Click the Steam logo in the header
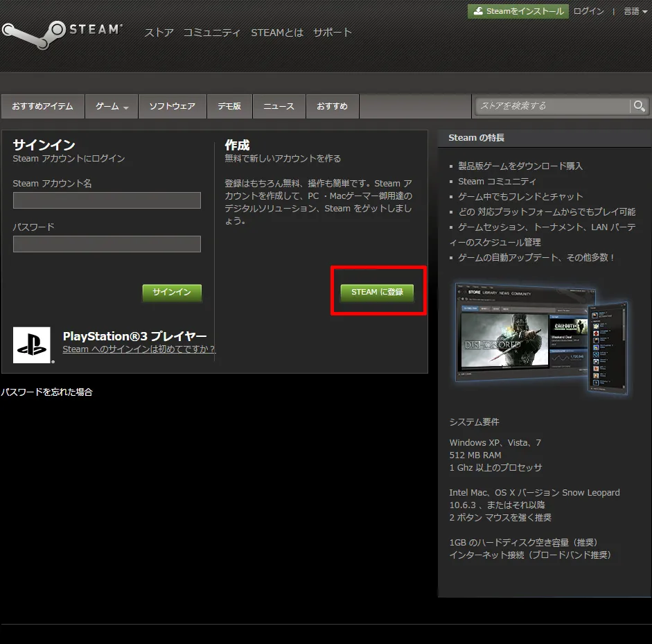This screenshot has height=644, width=652. (62, 34)
